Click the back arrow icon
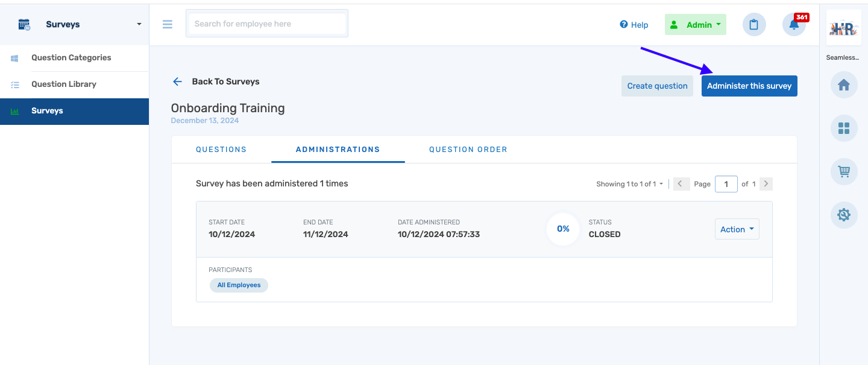The height and width of the screenshot is (365, 868). click(x=177, y=81)
